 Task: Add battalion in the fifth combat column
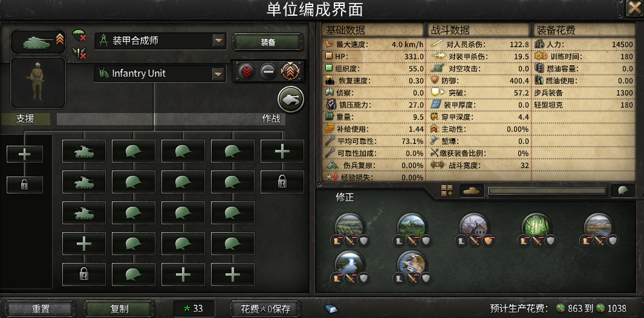click(282, 151)
